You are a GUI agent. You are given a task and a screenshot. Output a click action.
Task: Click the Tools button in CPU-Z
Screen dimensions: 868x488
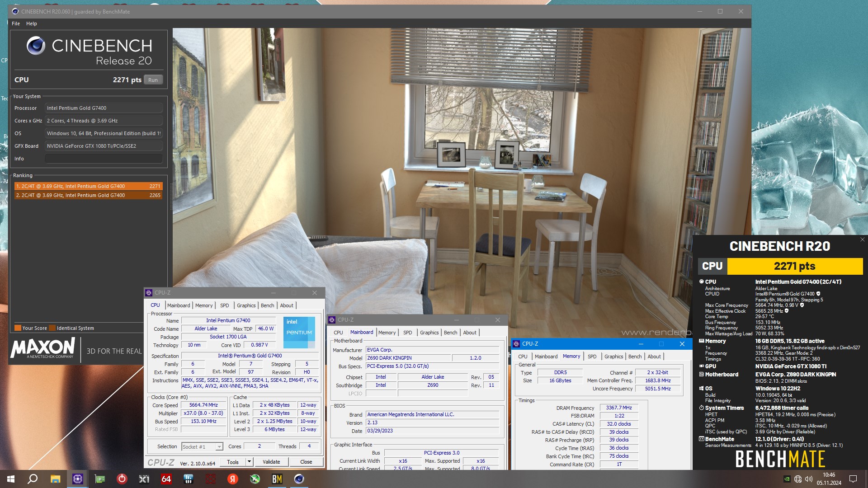click(233, 462)
